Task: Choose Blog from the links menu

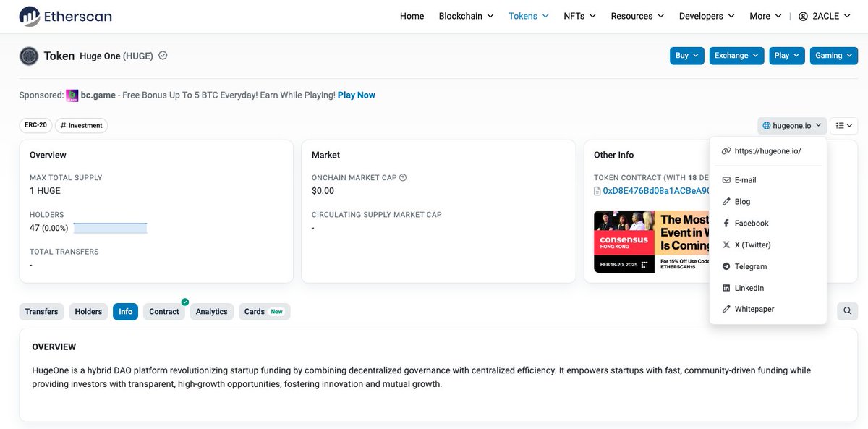Action: pyautogui.click(x=768, y=202)
